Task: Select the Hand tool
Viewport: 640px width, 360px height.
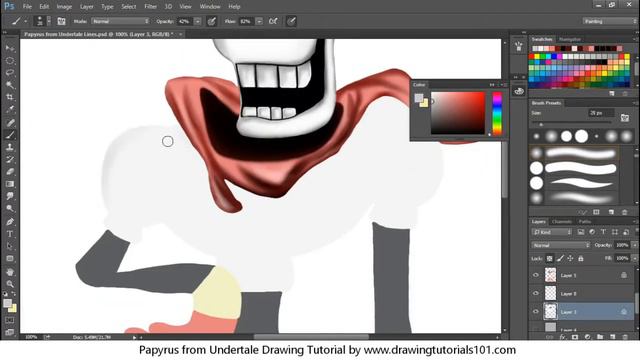Action: coord(10,272)
